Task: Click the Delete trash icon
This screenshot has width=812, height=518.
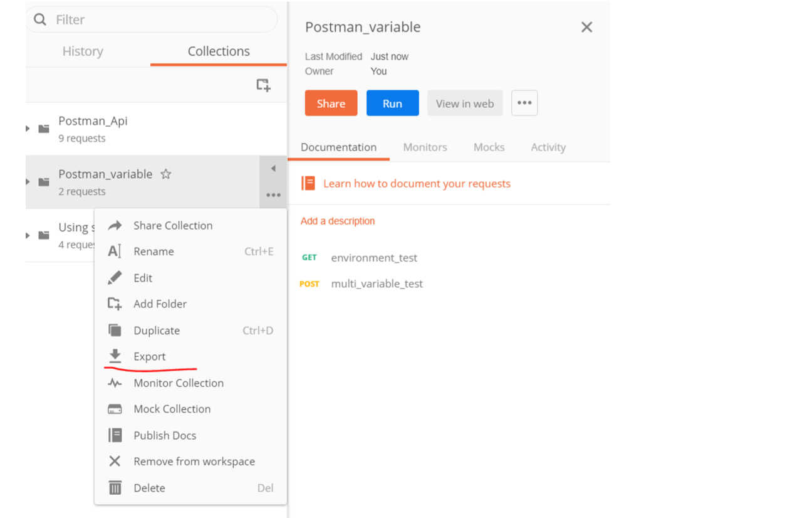Action: [115, 488]
